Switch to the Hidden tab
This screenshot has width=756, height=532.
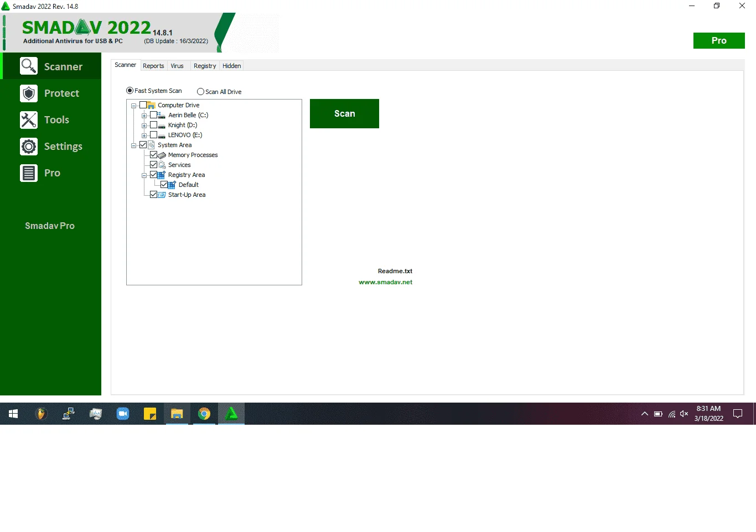click(x=232, y=66)
